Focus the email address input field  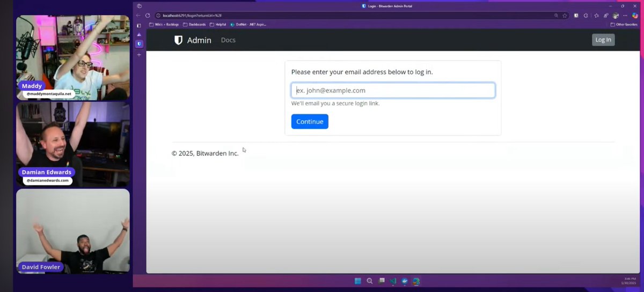point(393,91)
